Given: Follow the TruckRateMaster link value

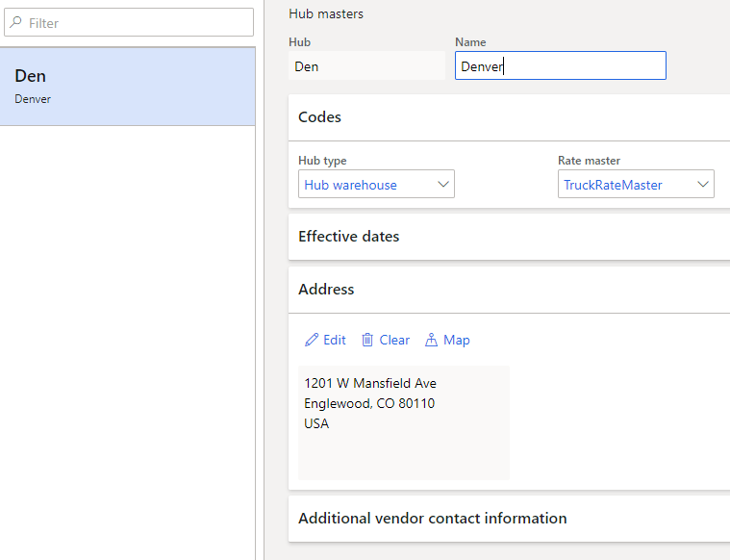Looking at the screenshot, I should (613, 185).
